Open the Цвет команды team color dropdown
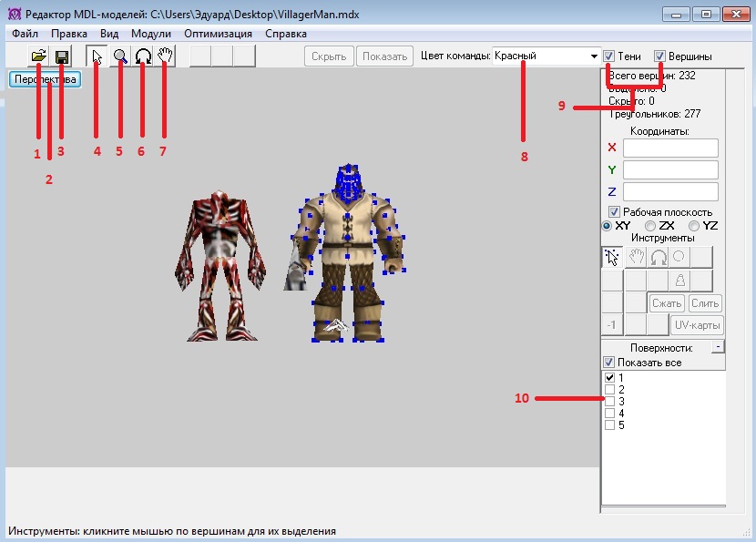Image resolution: width=756 pixels, height=542 pixels. coord(593,56)
